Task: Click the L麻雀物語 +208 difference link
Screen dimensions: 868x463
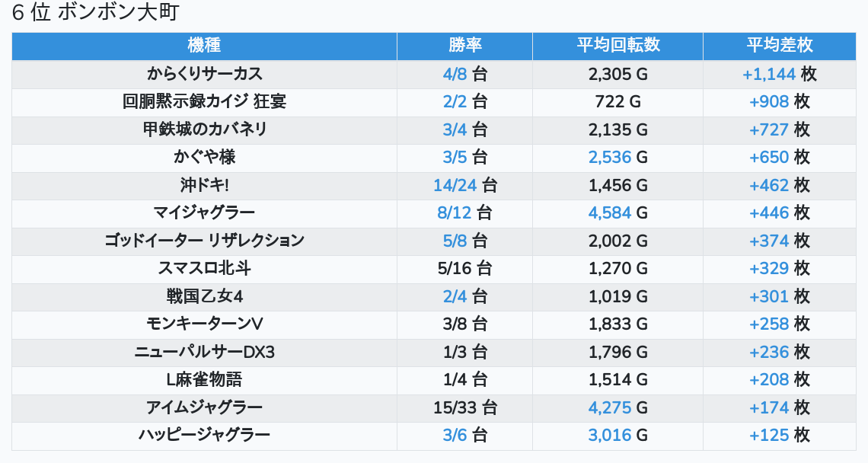Action: pyautogui.click(x=769, y=380)
